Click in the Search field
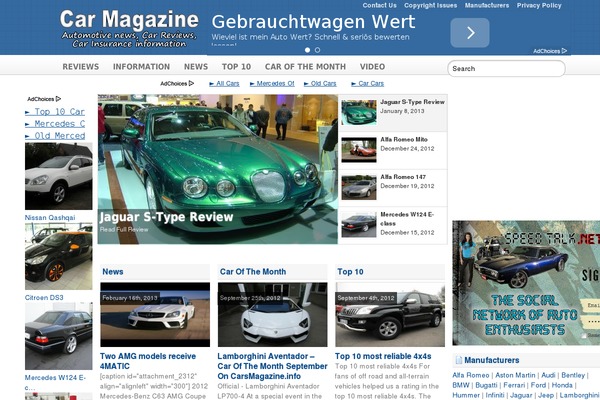The height and width of the screenshot is (400, 600). (506, 69)
